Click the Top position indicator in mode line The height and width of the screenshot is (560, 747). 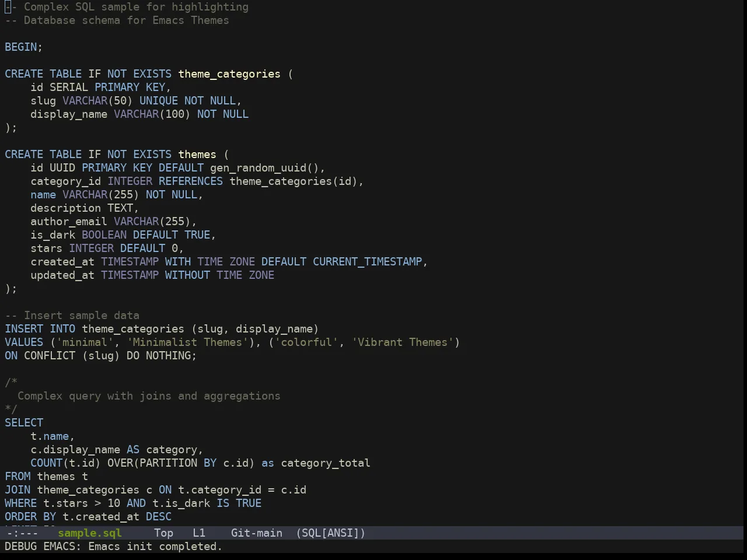[163, 533]
